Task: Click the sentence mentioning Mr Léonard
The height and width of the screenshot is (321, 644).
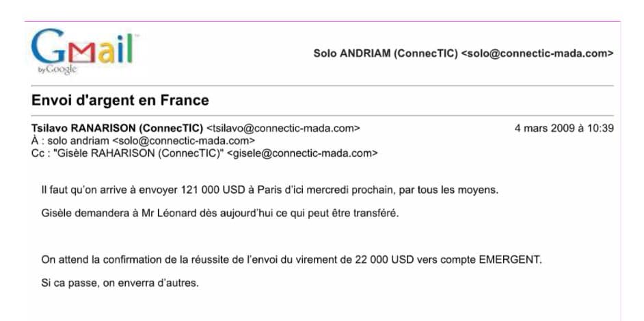Action: click(x=220, y=214)
